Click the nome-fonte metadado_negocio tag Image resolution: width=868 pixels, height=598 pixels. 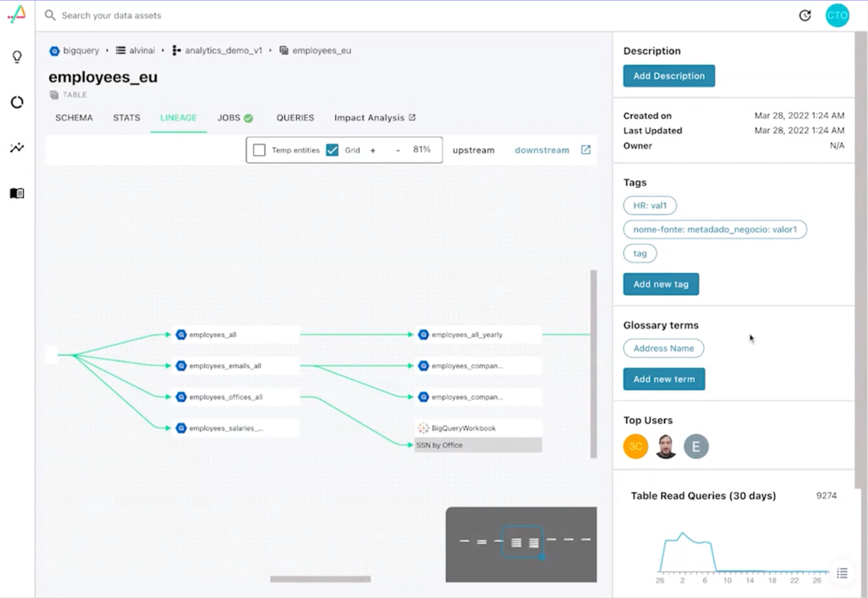click(715, 229)
